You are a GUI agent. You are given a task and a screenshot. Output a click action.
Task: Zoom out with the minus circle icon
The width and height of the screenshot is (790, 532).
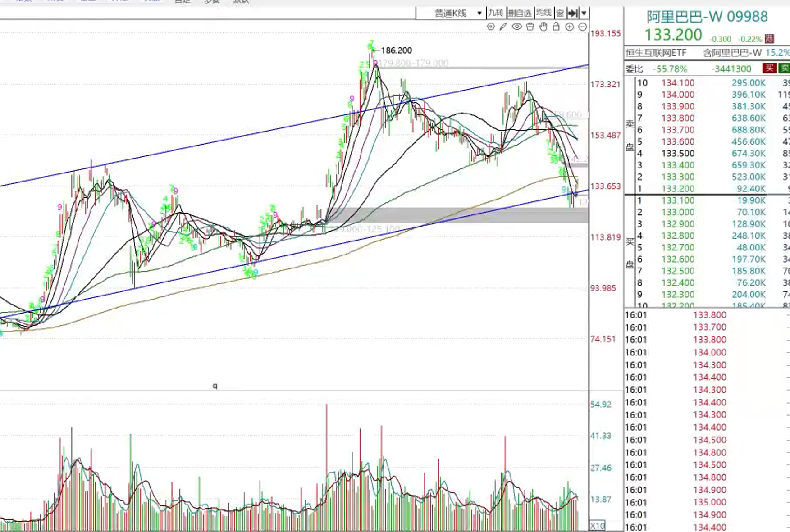coord(583,27)
